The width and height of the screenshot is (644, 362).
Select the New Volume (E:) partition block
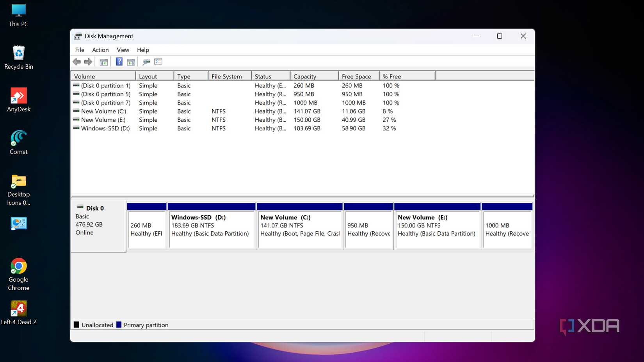click(438, 226)
